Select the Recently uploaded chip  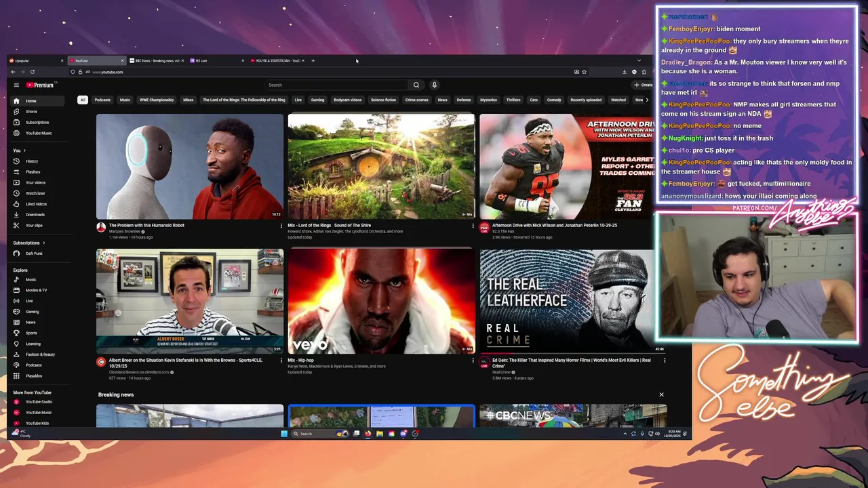click(x=586, y=100)
